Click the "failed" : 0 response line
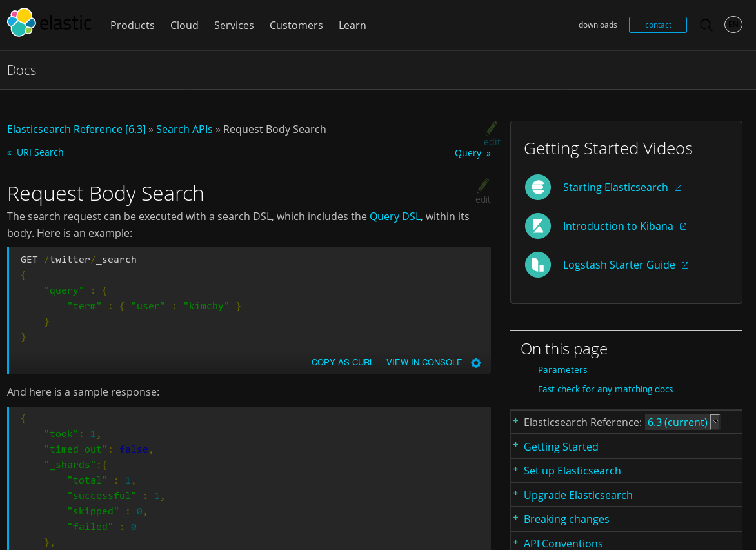 coord(102,526)
